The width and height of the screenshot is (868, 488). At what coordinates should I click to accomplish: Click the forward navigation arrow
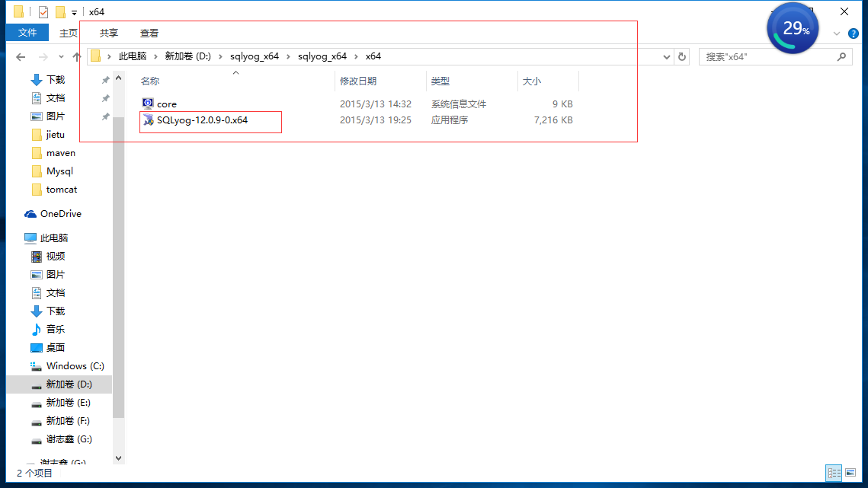tap(43, 56)
